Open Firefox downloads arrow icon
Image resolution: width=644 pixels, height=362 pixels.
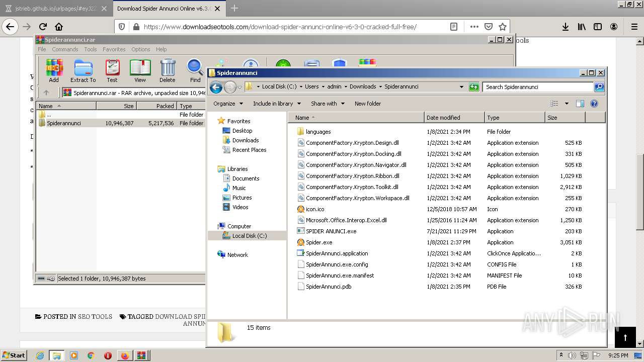coord(566,27)
